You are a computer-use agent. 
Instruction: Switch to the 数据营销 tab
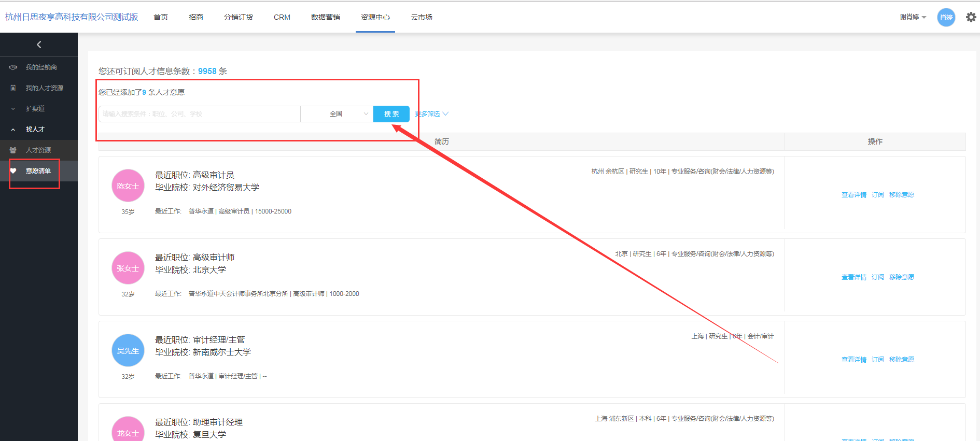pos(325,17)
